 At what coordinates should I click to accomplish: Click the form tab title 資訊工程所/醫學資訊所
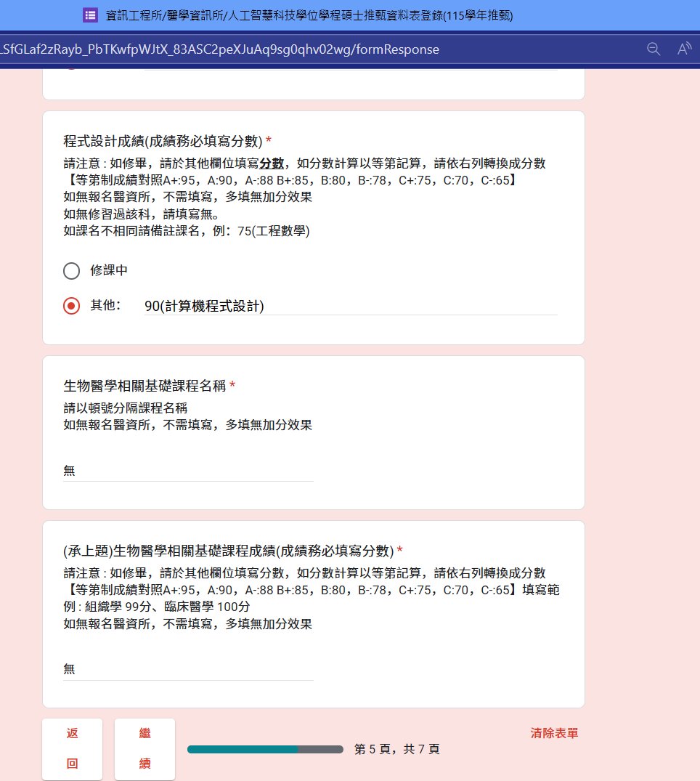[x=309, y=15]
